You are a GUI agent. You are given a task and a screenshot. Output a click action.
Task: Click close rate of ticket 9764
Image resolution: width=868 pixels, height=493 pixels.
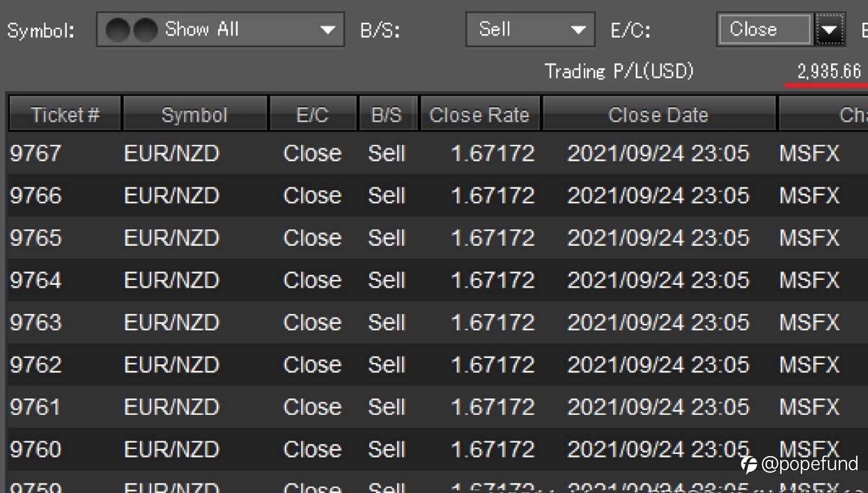pos(493,280)
